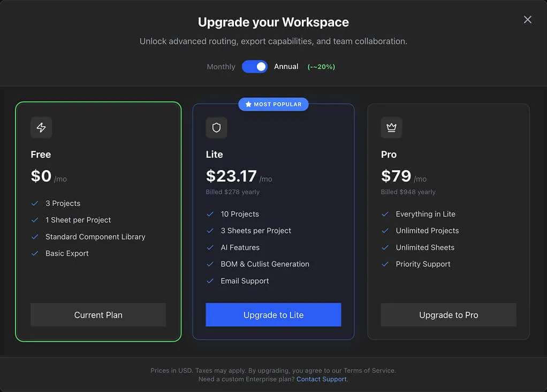Image resolution: width=547 pixels, height=392 pixels.
Task: Click the Monthly billing label
Action: coord(221,66)
